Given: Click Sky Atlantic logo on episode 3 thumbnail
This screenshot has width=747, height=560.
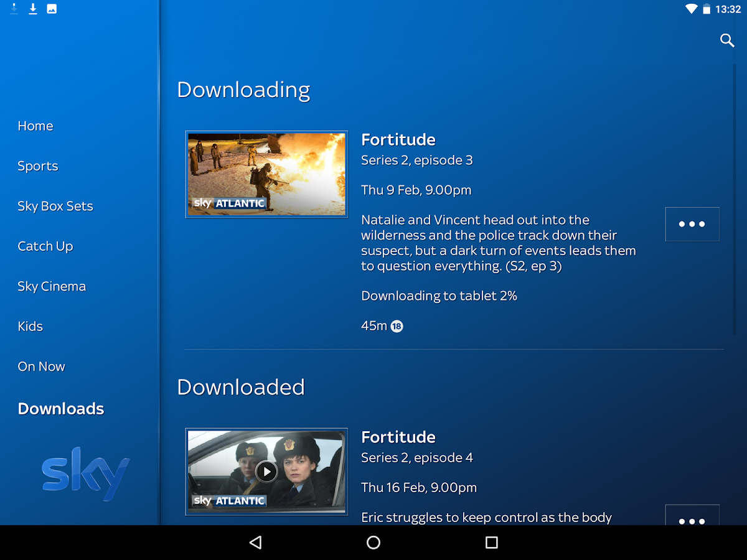Looking at the screenshot, I should tap(229, 203).
